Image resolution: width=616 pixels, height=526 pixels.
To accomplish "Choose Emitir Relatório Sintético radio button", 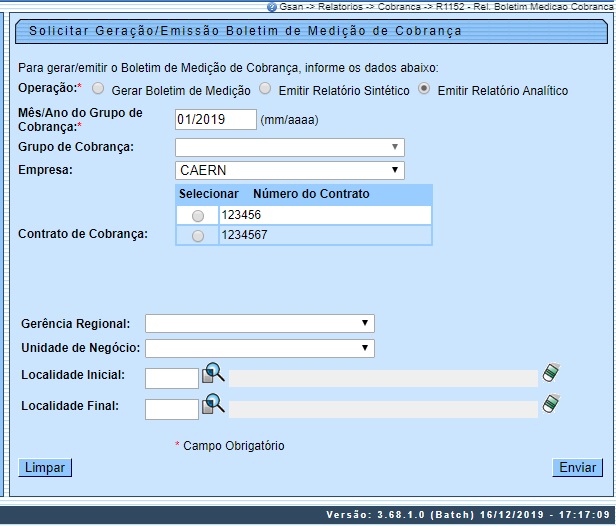I will pos(265,89).
